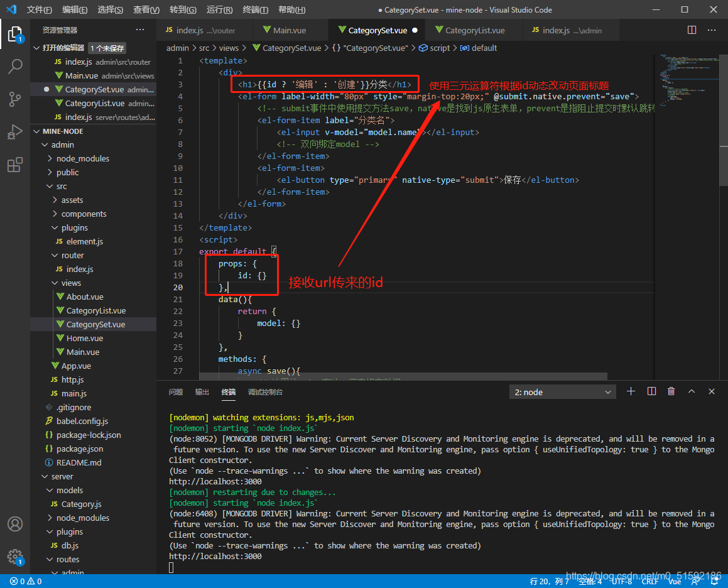Expand the node_modules folder under admin
728x588 pixels.
coord(82,158)
